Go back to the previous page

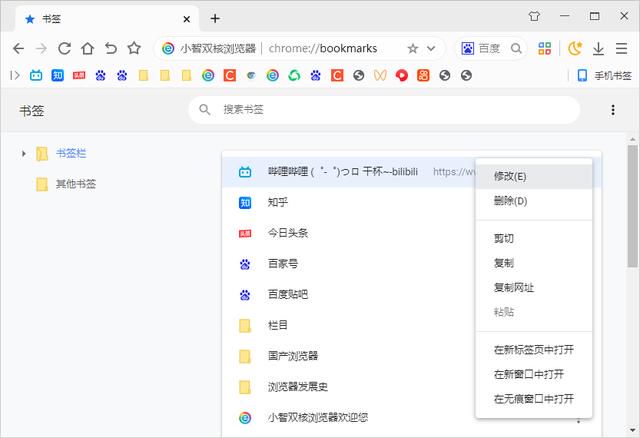[x=18, y=49]
